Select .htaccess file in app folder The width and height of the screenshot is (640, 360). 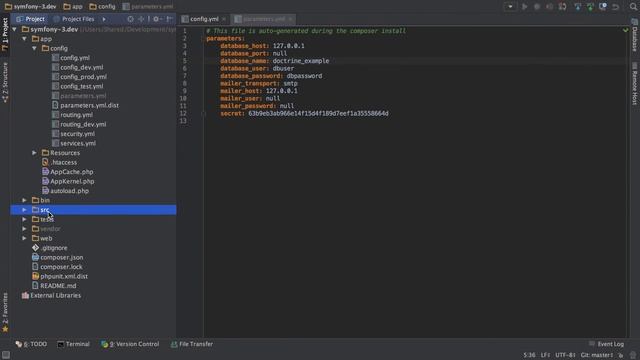(64, 162)
